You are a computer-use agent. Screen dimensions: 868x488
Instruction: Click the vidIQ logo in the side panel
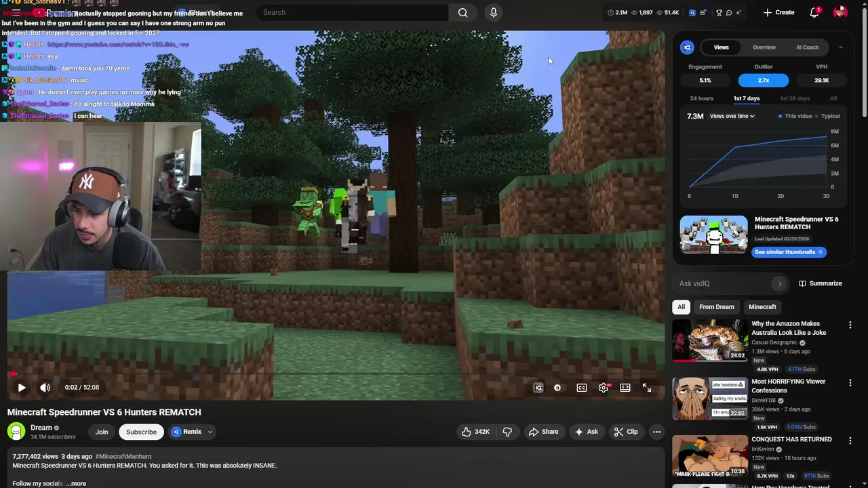click(x=687, y=47)
